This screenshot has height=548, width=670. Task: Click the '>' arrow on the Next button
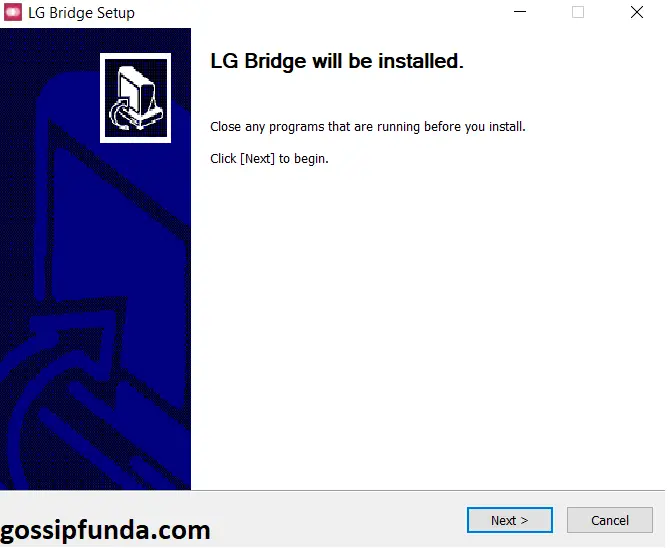(x=524, y=520)
